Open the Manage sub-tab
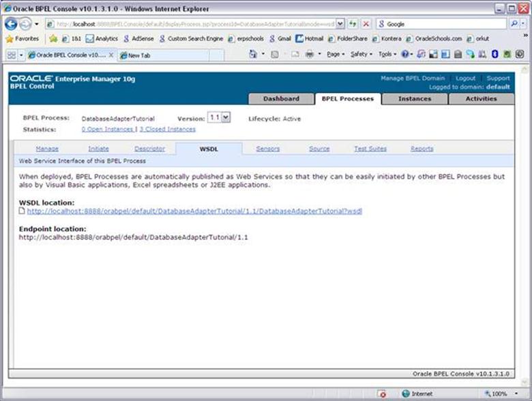532x401 pixels. click(47, 149)
